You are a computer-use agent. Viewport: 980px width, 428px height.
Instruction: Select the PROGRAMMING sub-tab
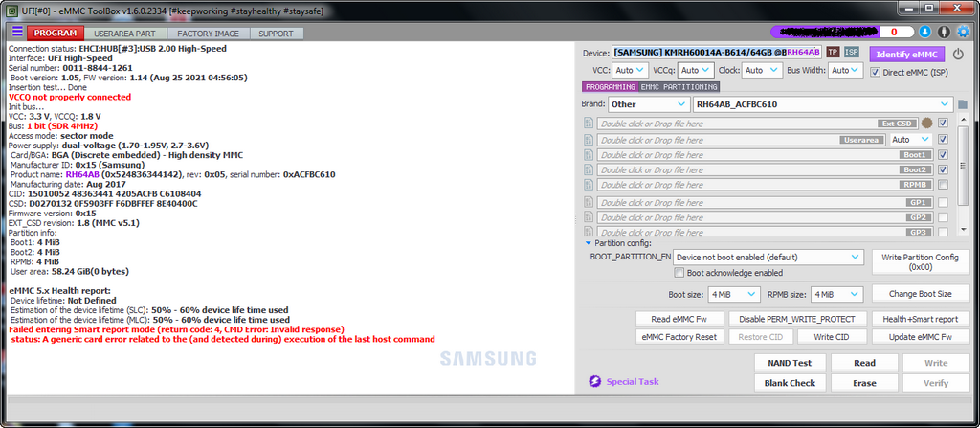point(610,87)
